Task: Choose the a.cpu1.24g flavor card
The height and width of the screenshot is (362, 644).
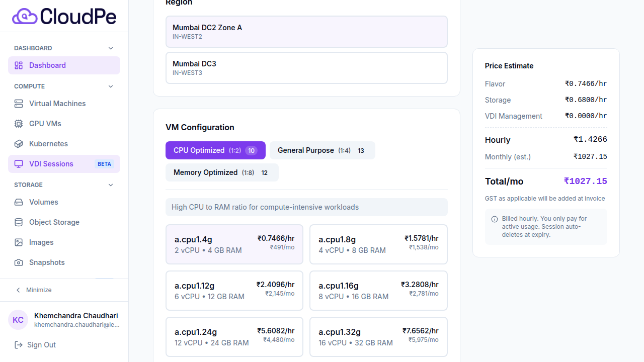Action: click(234, 337)
